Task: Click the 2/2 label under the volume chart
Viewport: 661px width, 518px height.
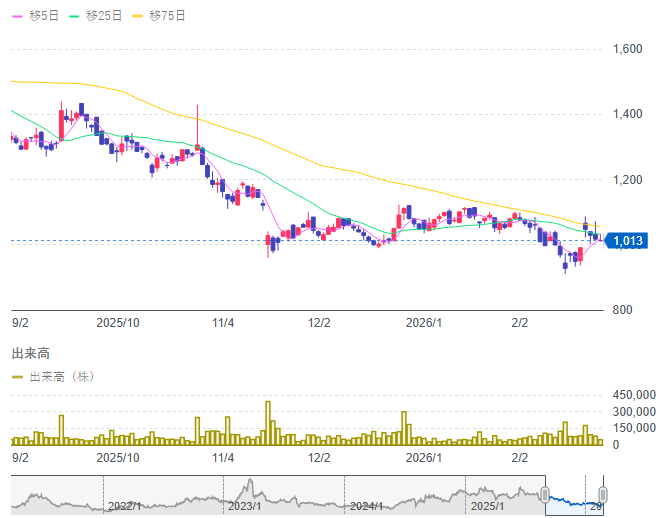Action: (520, 458)
